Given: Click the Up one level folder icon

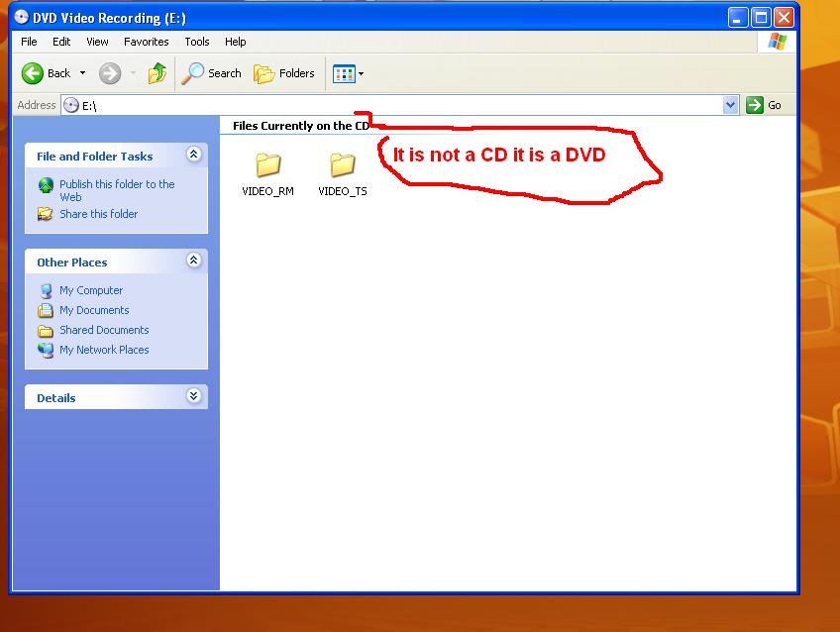Looking at the screenshot, I should coord(157,73).
